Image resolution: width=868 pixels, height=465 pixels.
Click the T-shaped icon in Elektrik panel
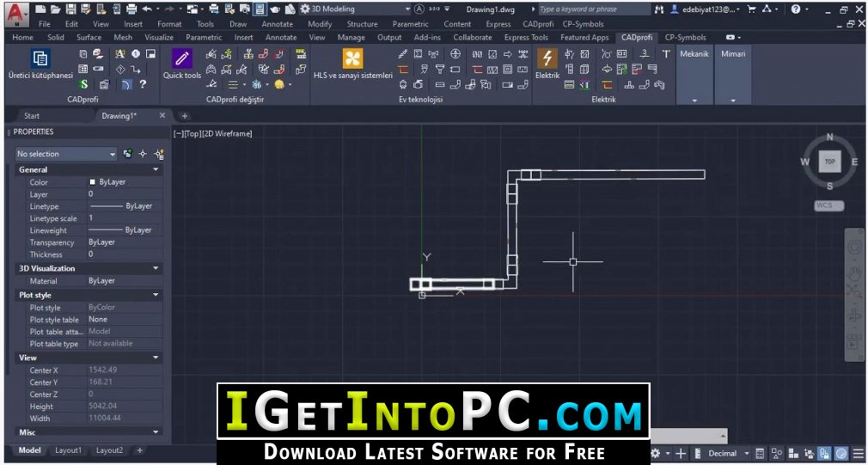click(x=666, y=53)
